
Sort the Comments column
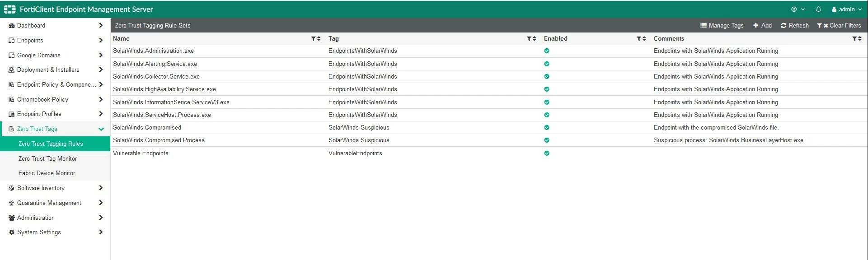tap(860, 39)
